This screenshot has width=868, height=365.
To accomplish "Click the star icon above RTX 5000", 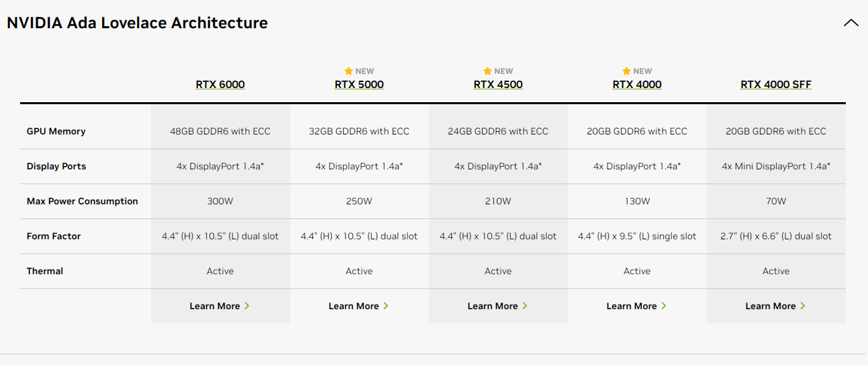I will coord(348,71).
